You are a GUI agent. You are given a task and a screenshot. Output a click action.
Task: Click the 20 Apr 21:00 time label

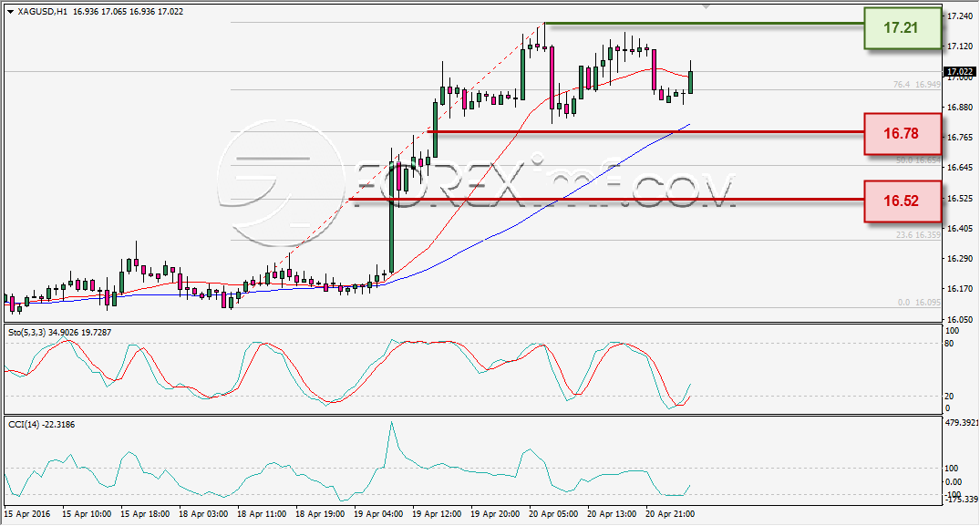pyautogui.click(x=669, y=514)
